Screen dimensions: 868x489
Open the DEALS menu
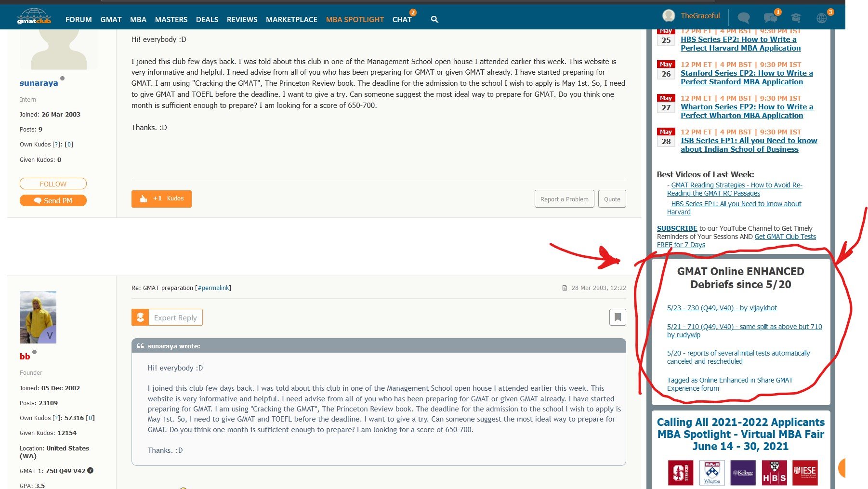coord(207,20)
